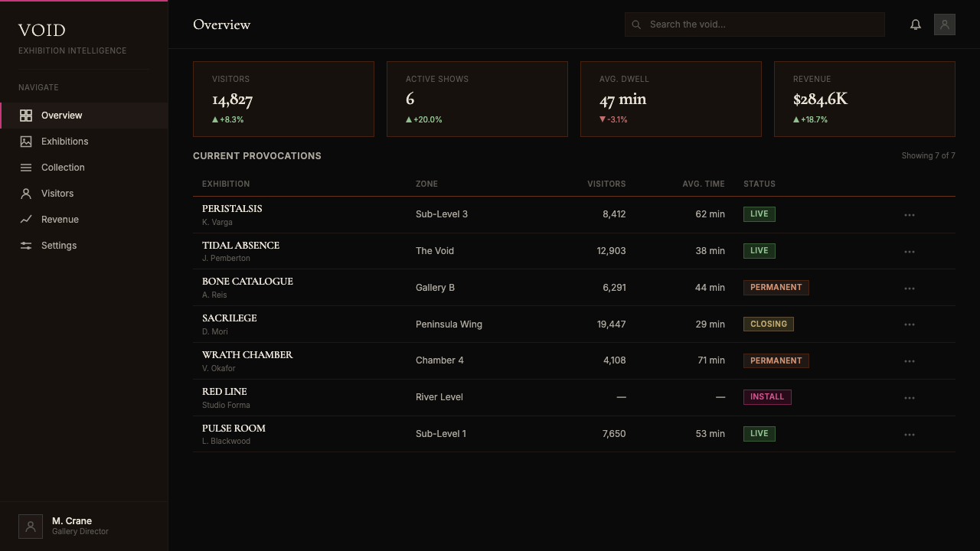Open the PERISTALSIS exhibition title
Viewport: 980px width, 551px height.
[232, 208]
